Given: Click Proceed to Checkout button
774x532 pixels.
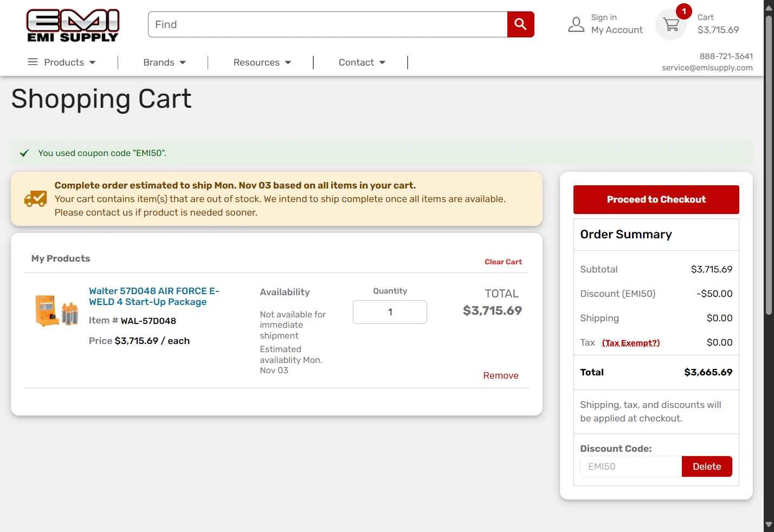Looking at the screenshot, I should [656, 199].
